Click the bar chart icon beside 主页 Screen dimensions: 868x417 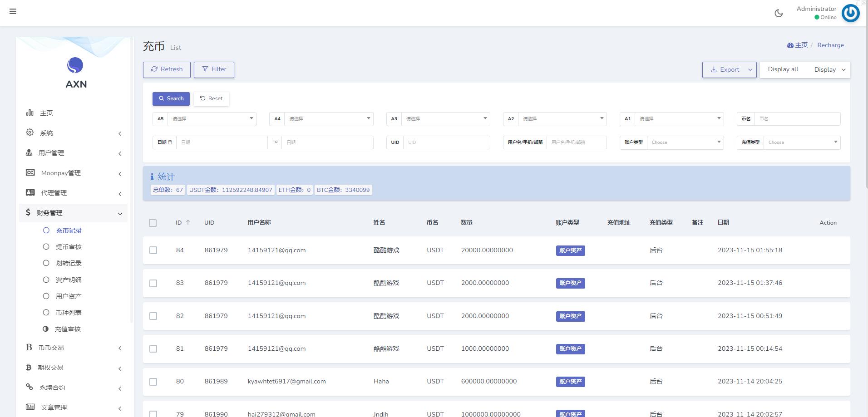[x=30, y=113]
